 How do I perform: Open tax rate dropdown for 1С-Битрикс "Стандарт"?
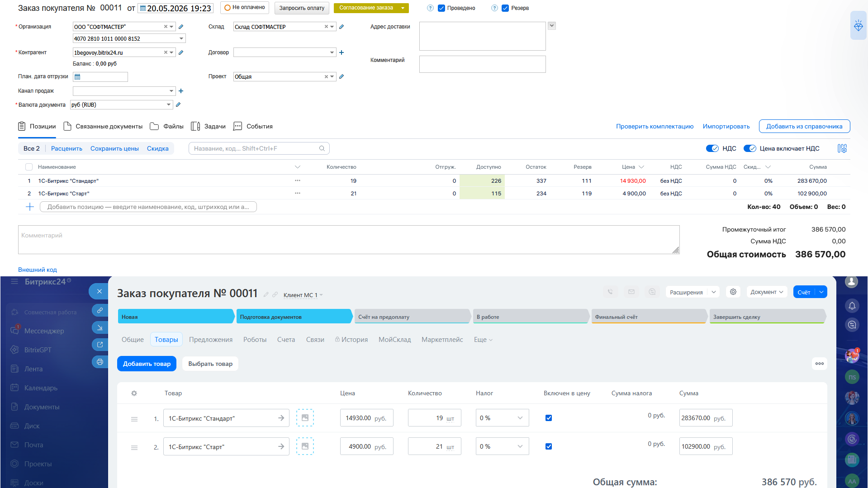click(x=502, y=418)
